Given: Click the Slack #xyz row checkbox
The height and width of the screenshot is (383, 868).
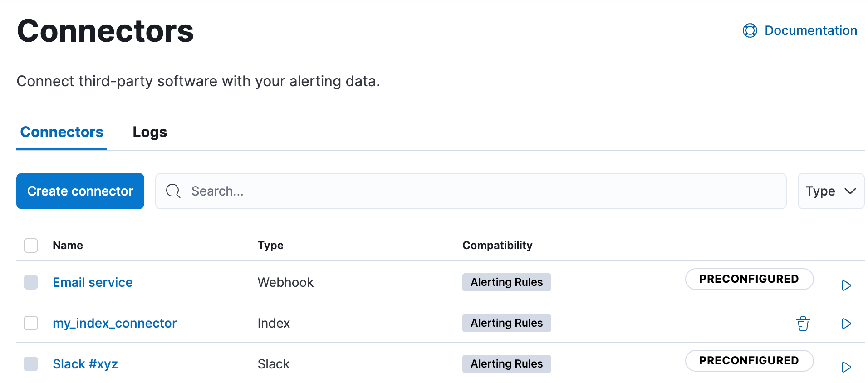Looking at the screenshot, I should [31, 364].
